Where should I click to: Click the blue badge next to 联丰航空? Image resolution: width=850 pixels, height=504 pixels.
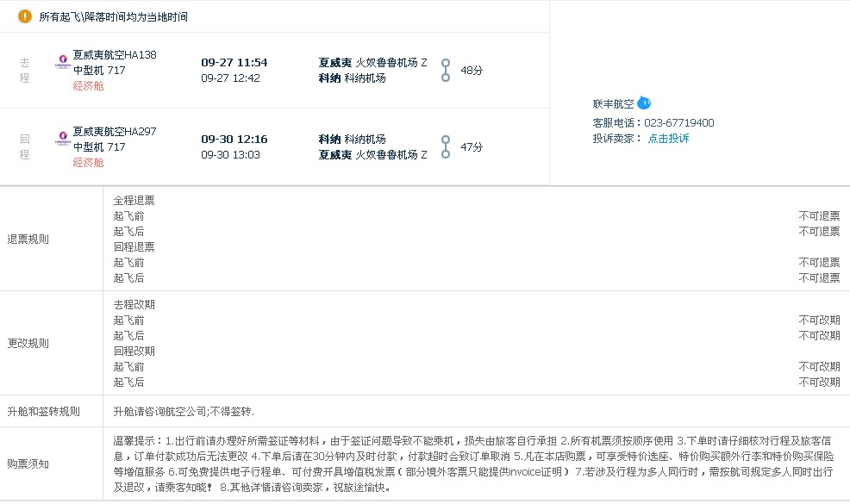pyautogui.click(x=644, y=103)
